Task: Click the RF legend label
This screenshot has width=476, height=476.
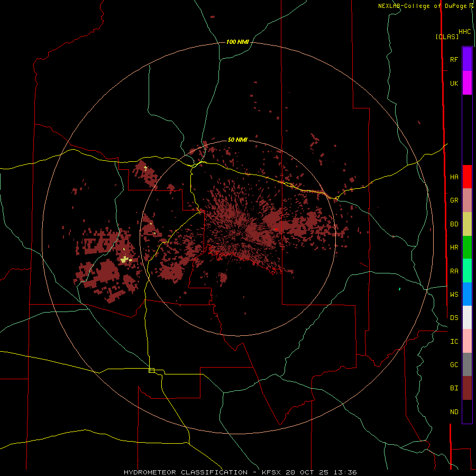Action: point(454,59)
